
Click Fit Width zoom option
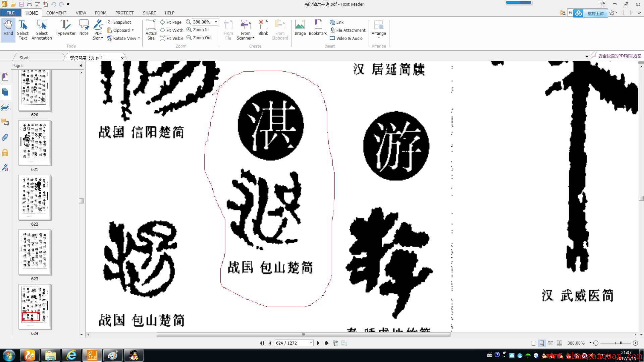tap(172, 30)
